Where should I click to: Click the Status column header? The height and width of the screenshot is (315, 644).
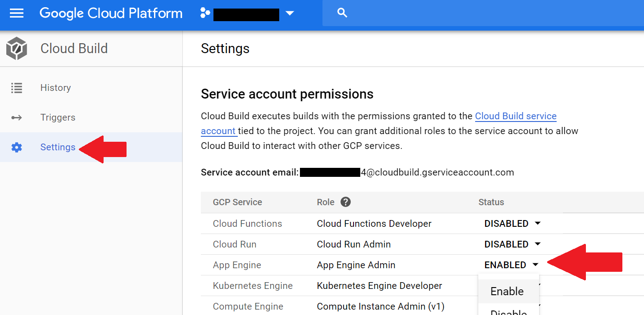coord(491,202)
